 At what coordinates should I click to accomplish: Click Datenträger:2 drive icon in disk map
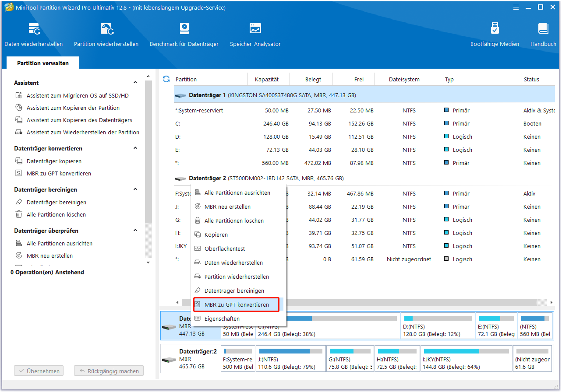(x=169, y=360)
